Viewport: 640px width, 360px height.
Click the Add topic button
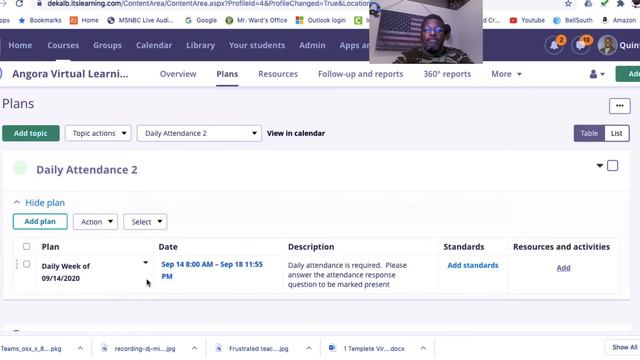point(31,133)
